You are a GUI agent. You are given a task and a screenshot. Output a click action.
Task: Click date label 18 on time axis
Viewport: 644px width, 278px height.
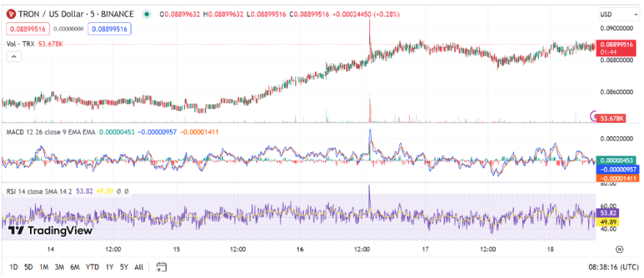pos(550,249)
